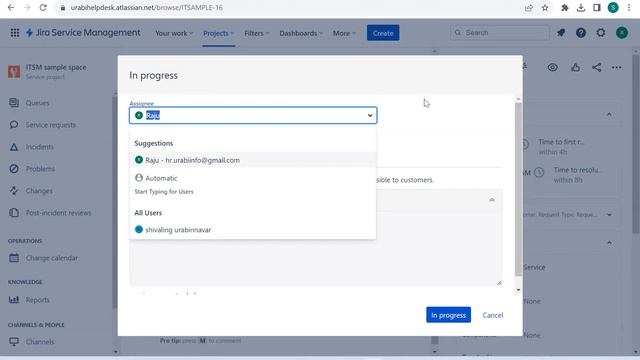Image resolution: width=640 pixels, height=360 pixels.
Task: Reload the browser page
Action: pos(43,8)
